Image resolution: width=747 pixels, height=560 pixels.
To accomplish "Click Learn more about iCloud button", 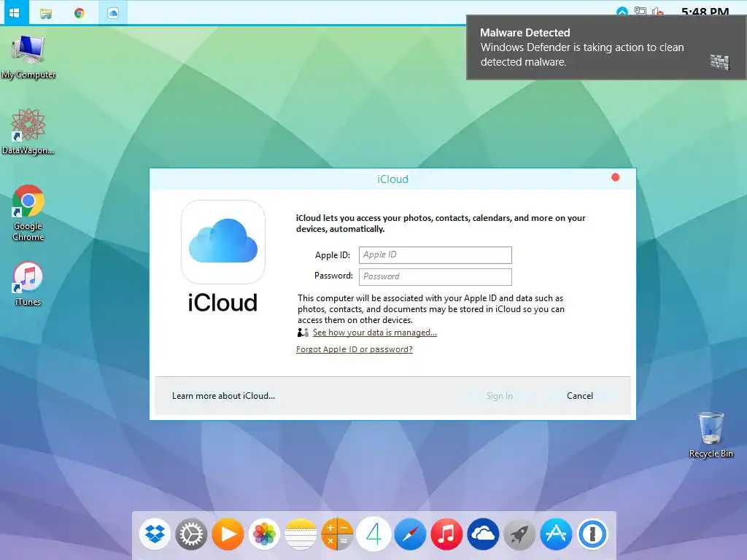I will coord(223,396).
